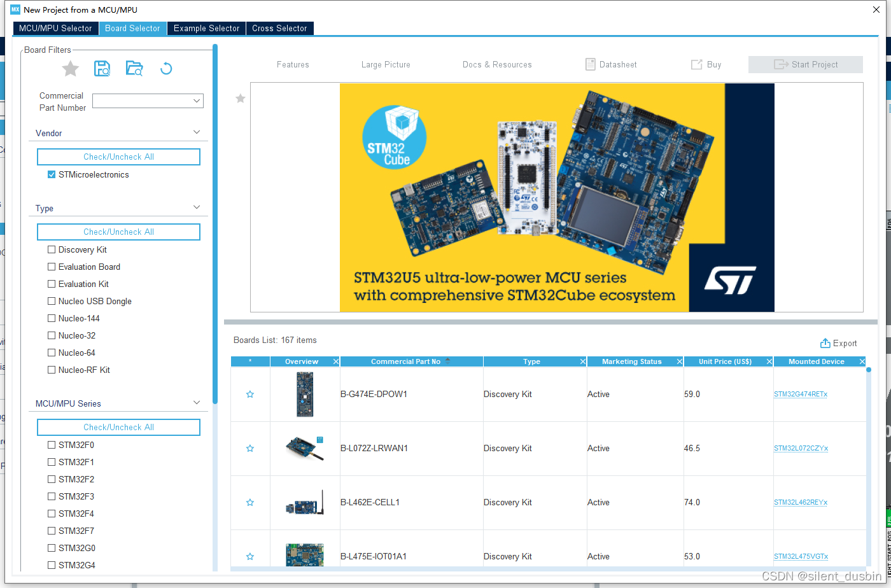Click the B-L072Z-LRWAN1 board thumbnail
The width and height of the screenshot is (891, 588).
pos(305,448)
